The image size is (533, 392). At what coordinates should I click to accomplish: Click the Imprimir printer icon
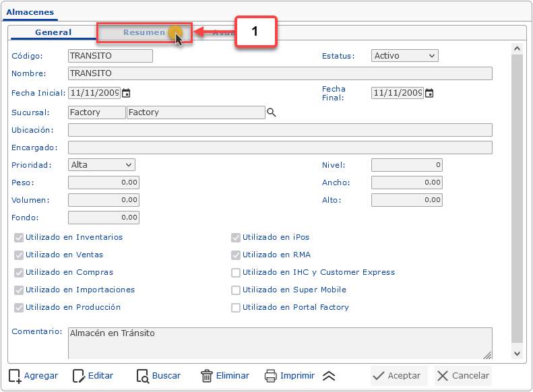pos(271,376)
